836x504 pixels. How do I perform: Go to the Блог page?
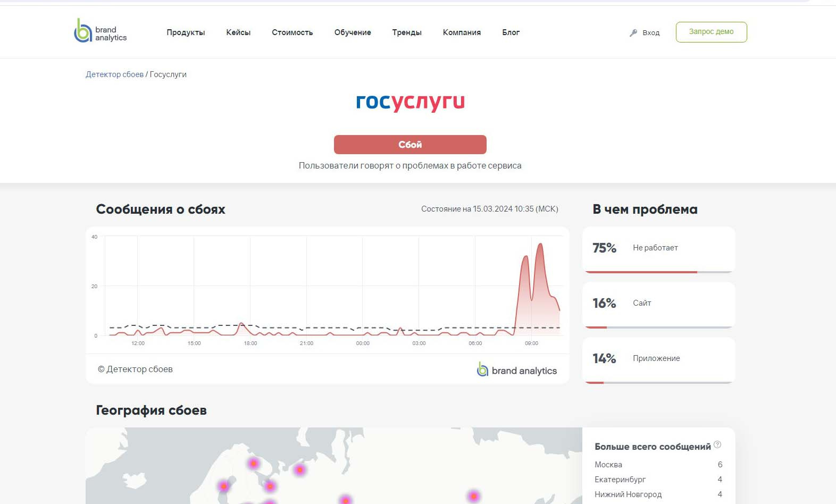[511, 32]
